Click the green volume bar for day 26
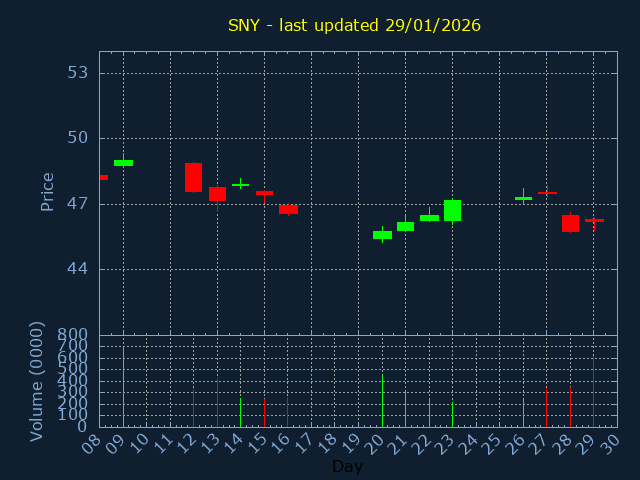The width and height of the screenshot is (640, 480). 523,413
